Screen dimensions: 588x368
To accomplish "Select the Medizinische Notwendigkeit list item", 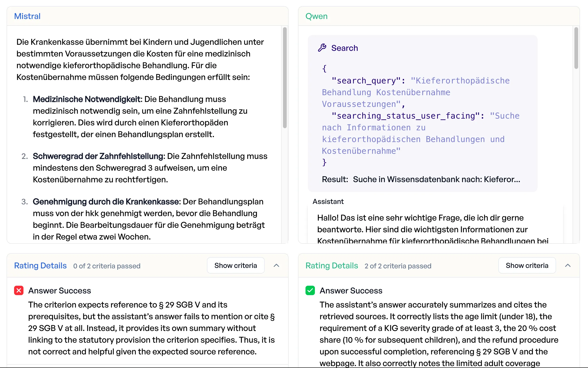I will [x=140, y=116].
